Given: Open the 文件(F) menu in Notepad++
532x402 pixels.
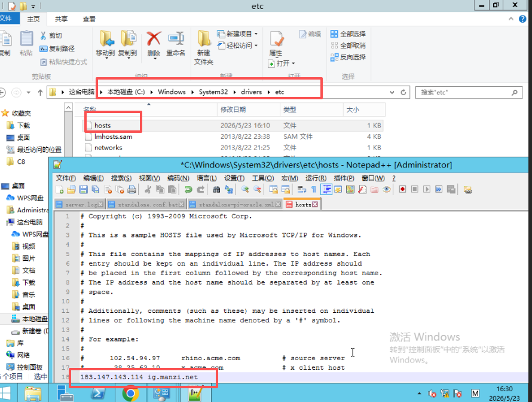Looking at the screenshot, I should point(66,178).
